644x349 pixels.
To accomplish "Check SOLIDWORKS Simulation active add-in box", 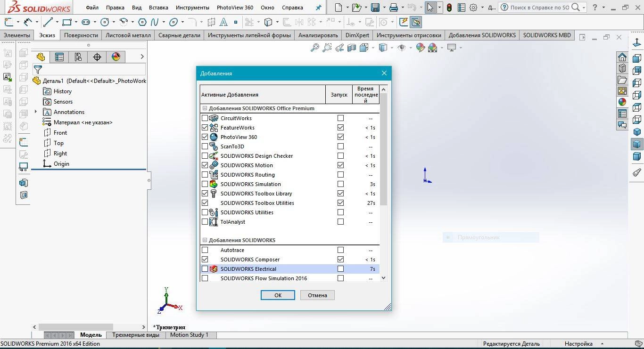I will 205,184.
